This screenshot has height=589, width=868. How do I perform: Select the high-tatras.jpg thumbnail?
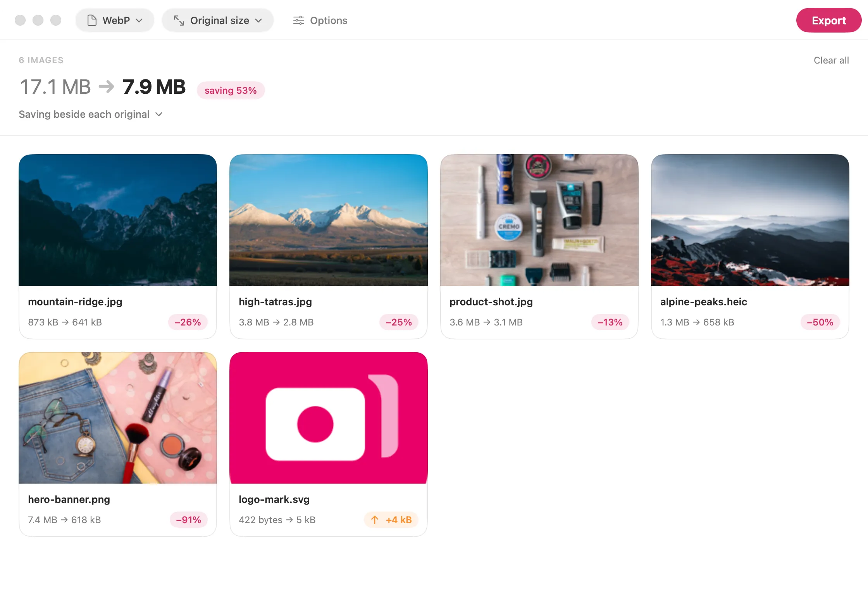coord(329,220)
